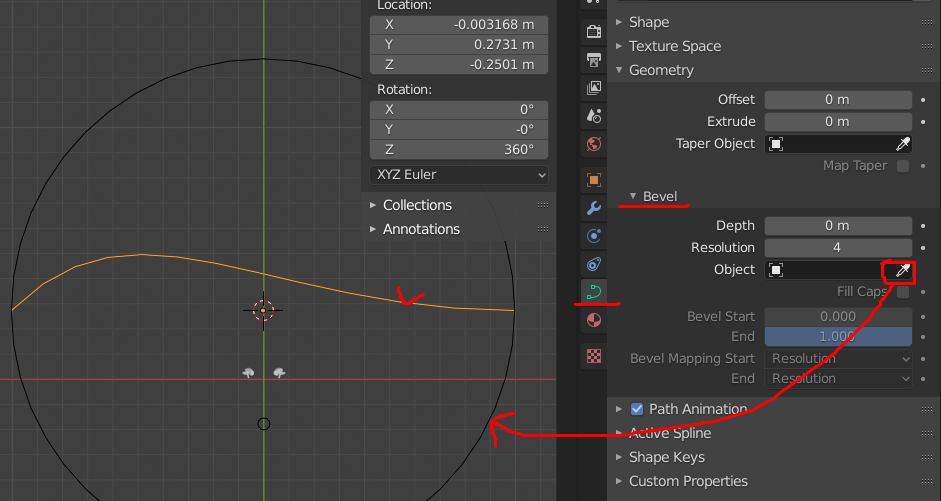Expand the Custom Properties panel
This screenshot has height=501, width=941.
click(x=619, y=481)
